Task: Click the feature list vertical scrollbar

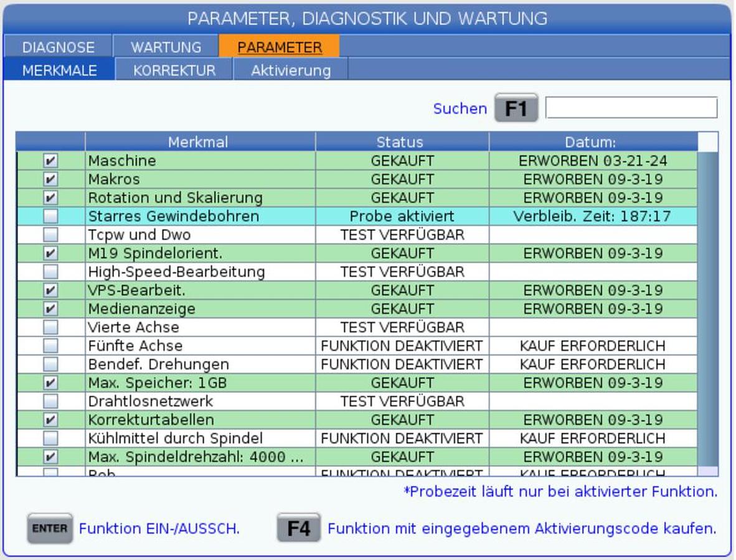Action: click(x=707, y=308)
